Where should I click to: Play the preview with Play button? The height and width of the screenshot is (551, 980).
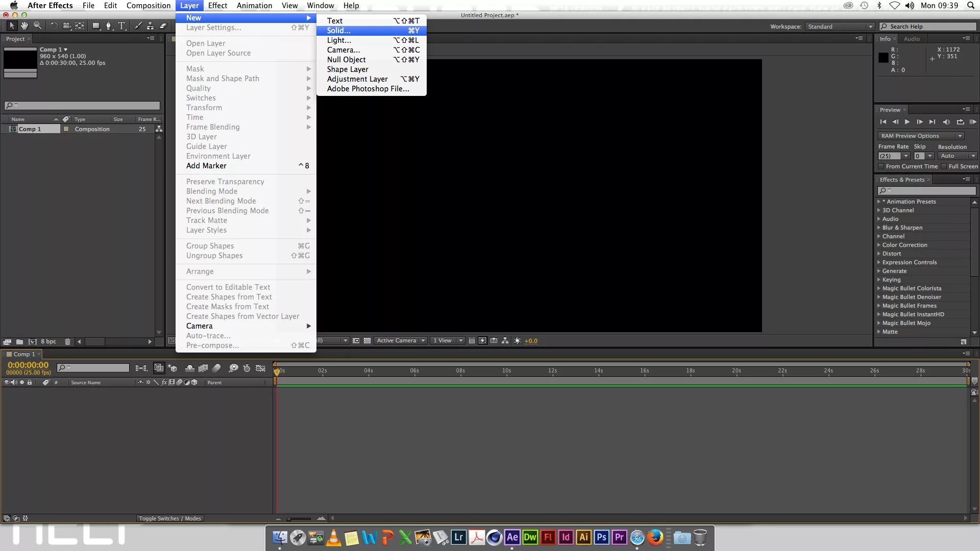pyautogui.click(x=907, y=122)
